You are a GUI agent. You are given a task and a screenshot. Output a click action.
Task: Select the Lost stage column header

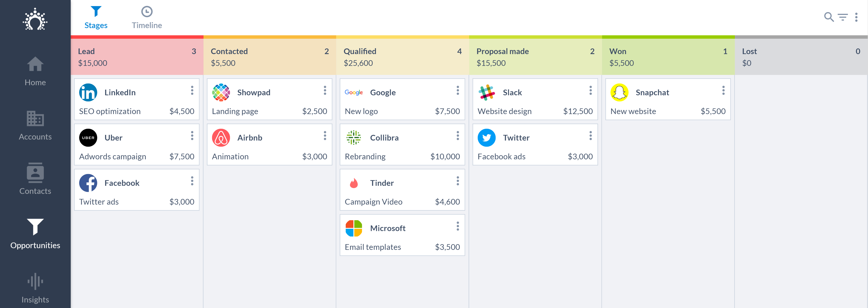(x=801, y=57)
